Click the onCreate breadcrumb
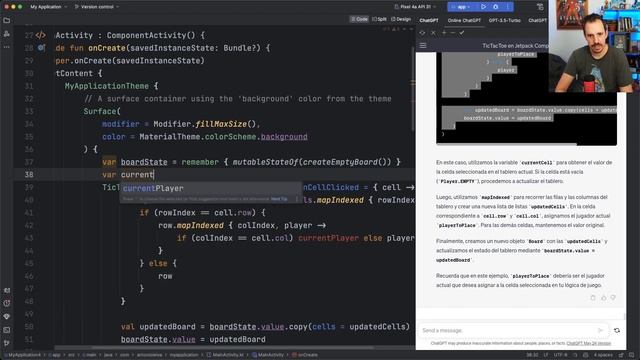The width and height of the screenshot is (640, 360). pyautogui.click(x=305, y=355)
